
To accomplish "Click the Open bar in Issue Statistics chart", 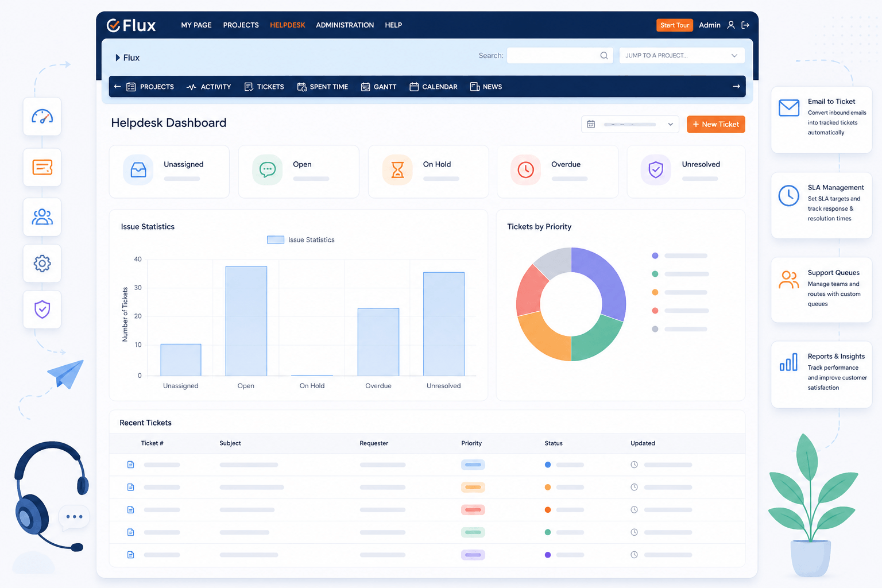I will (246, 321).
